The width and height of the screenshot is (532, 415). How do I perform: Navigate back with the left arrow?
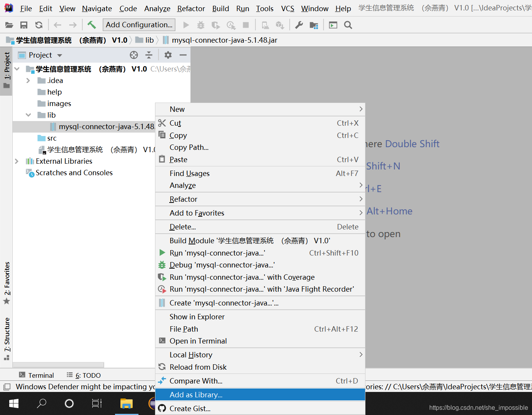(x=58, y=25)
